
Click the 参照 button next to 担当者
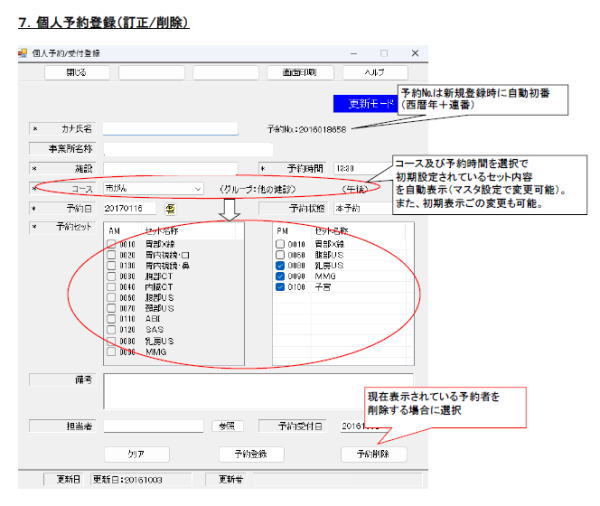point(227,426)
